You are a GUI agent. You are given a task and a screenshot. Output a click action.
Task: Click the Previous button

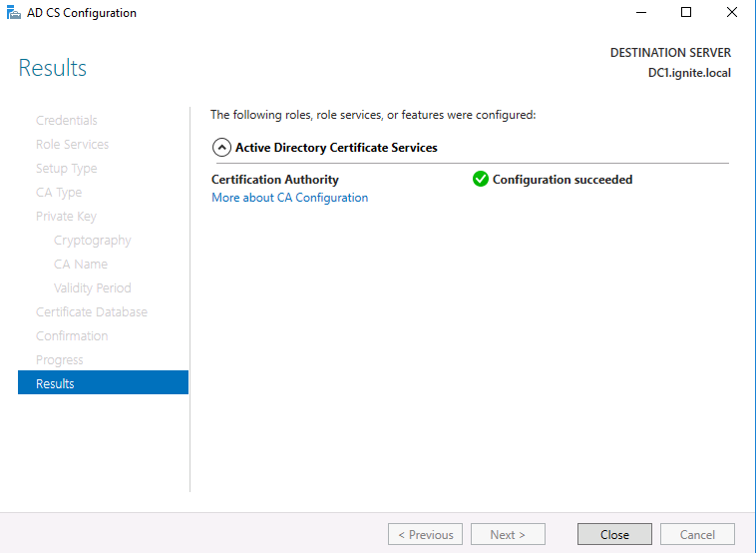point(425,534)
